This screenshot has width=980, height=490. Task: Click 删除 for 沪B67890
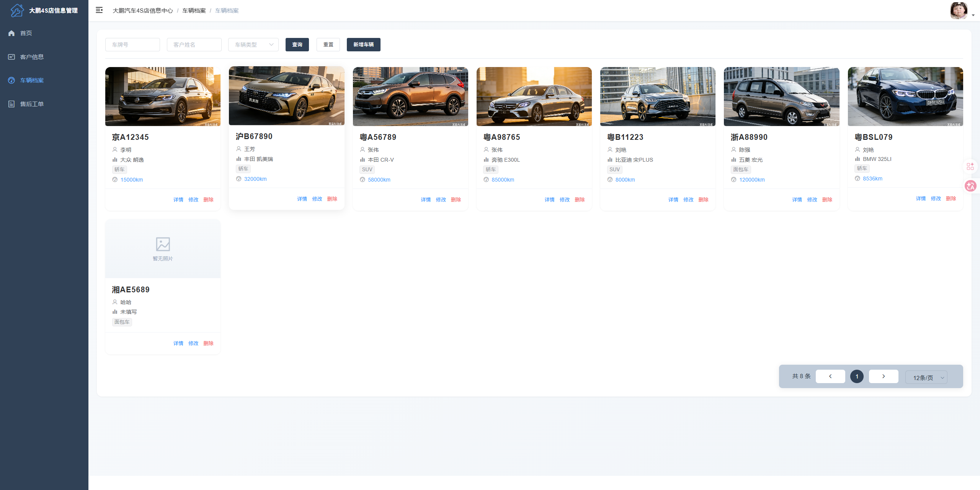pyautogui.click(x=332, y=199)
